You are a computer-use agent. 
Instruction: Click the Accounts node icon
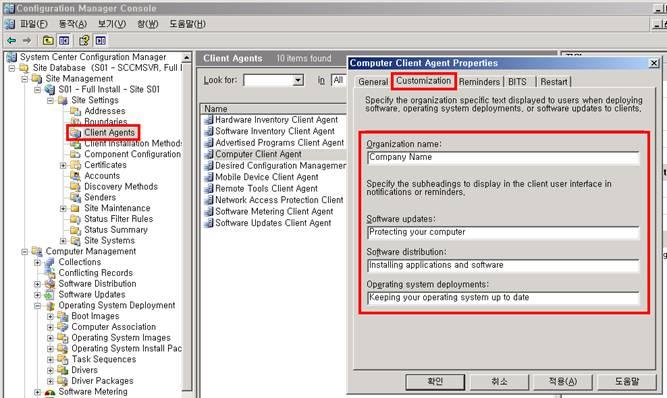coord(75,176)
